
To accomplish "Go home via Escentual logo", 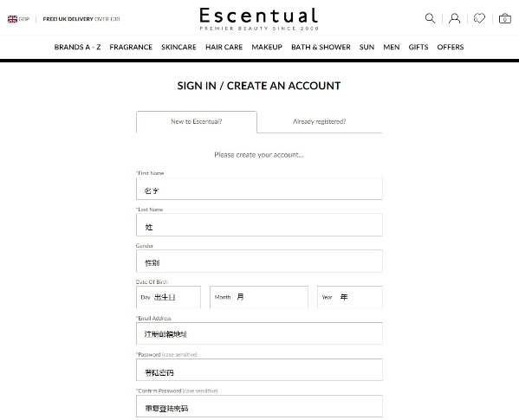I will click(x=259, y=19).
